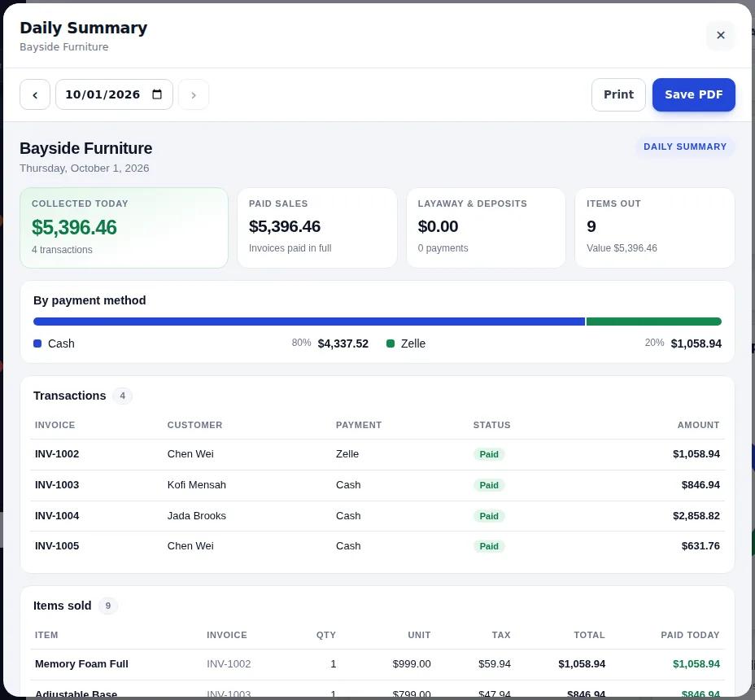Click the QTY column header

(326, 635)
